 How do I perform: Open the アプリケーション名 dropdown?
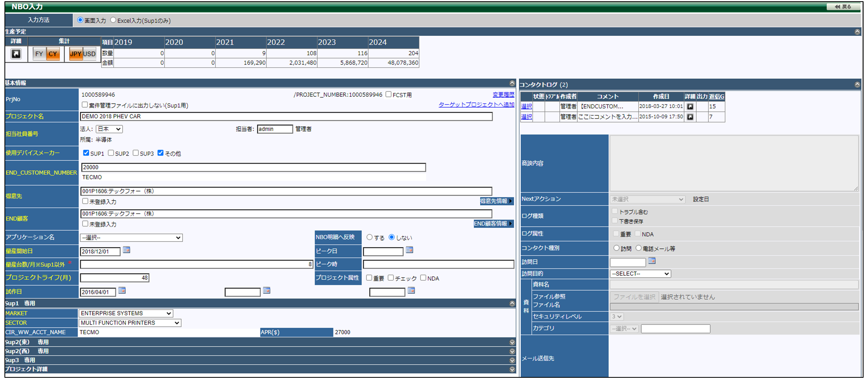pos(131,237)
